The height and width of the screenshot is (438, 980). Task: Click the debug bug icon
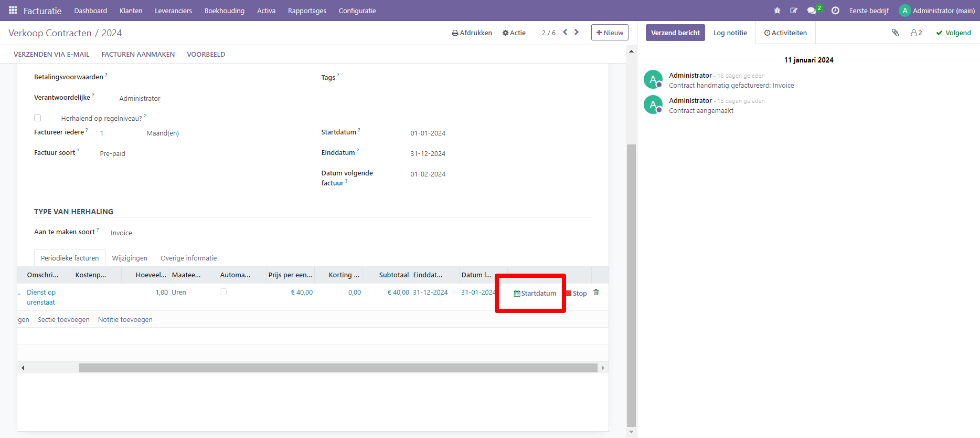pyautogui.click(x=777, y=11)
